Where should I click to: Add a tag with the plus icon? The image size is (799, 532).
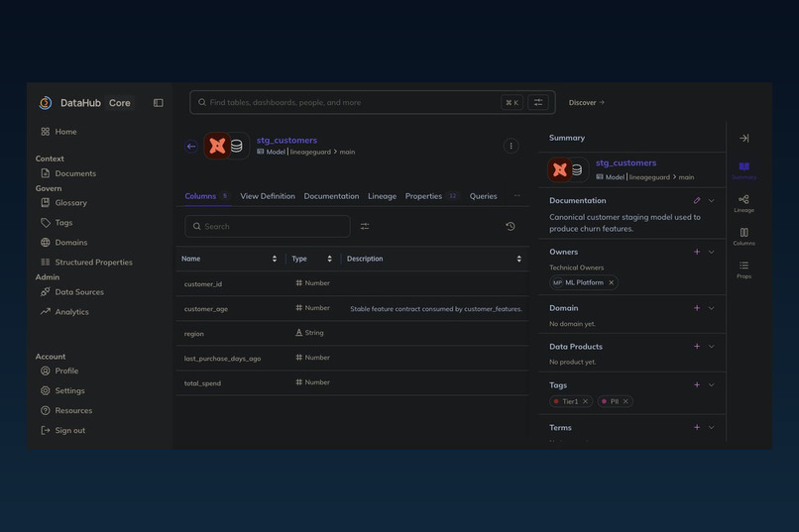pos(697,384)
